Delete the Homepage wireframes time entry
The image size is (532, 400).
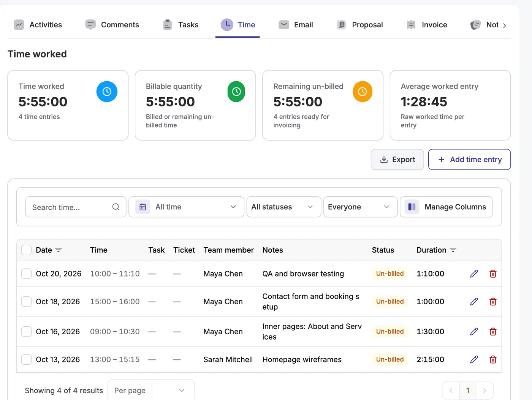click(x=493, y=359)
